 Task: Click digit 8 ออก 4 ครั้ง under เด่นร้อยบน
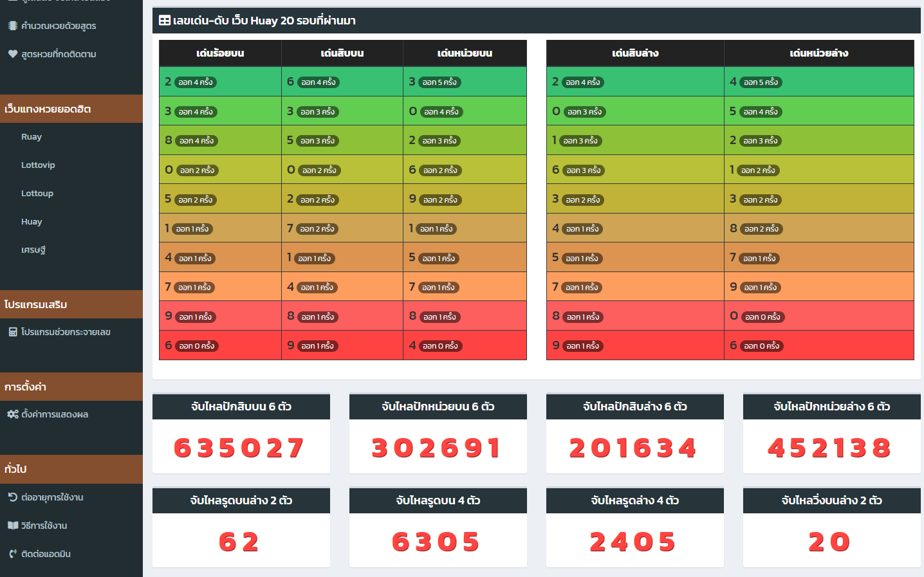[220, 140]
